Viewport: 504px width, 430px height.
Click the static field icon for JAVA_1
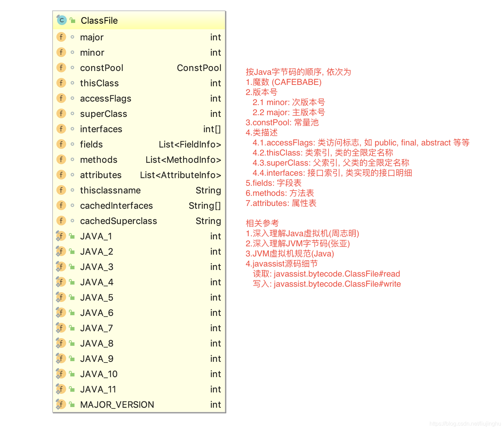[x=61, y=236]
